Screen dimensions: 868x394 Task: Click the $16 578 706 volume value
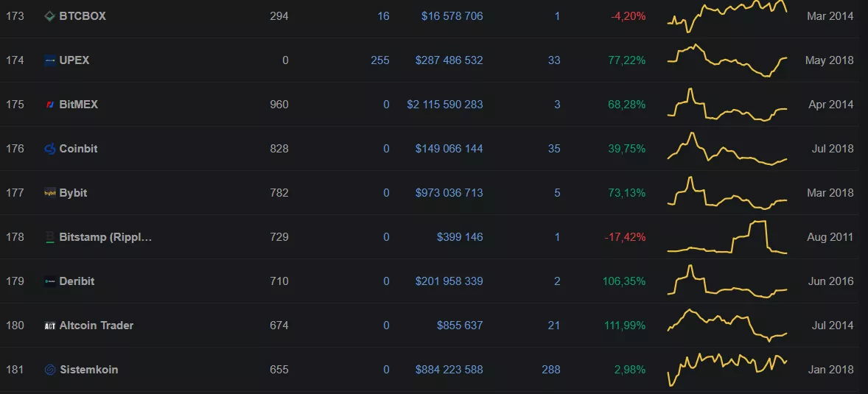[452, 16]
